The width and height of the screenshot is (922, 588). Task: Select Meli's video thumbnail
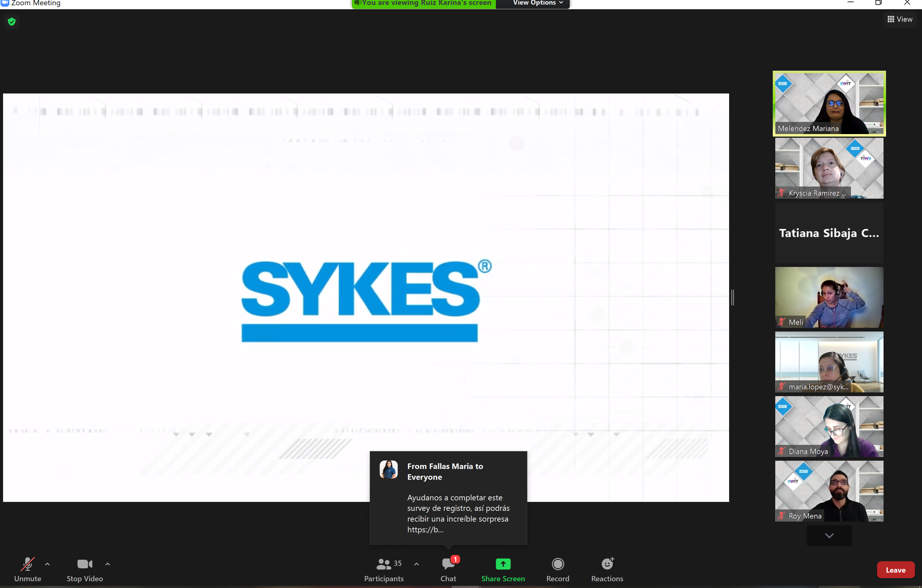tap(829, 297)
